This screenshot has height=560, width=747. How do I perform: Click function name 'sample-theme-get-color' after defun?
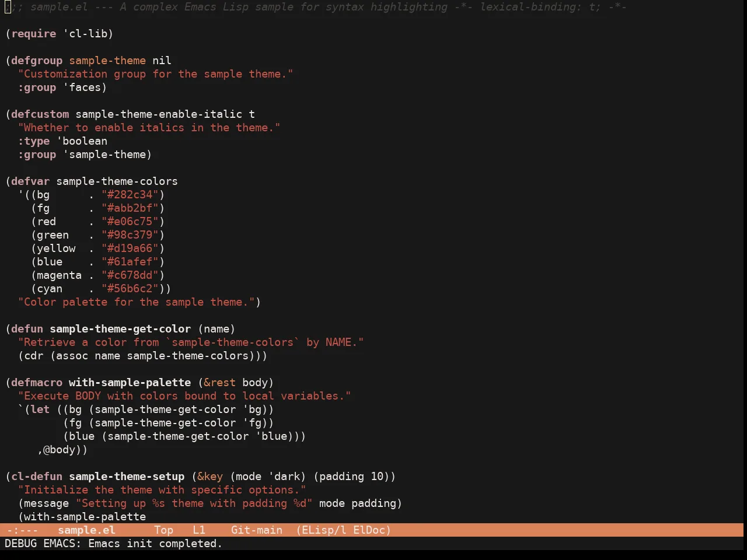(120, 329)
